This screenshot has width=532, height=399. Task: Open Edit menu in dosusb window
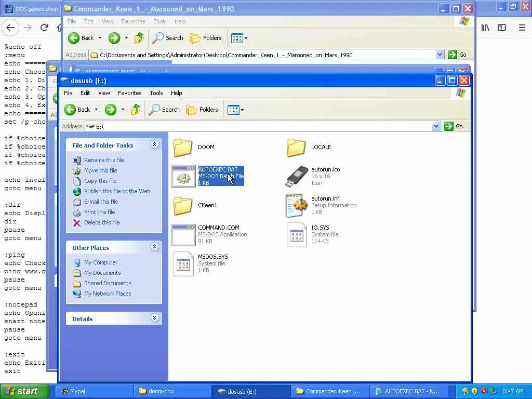point(85,93)
